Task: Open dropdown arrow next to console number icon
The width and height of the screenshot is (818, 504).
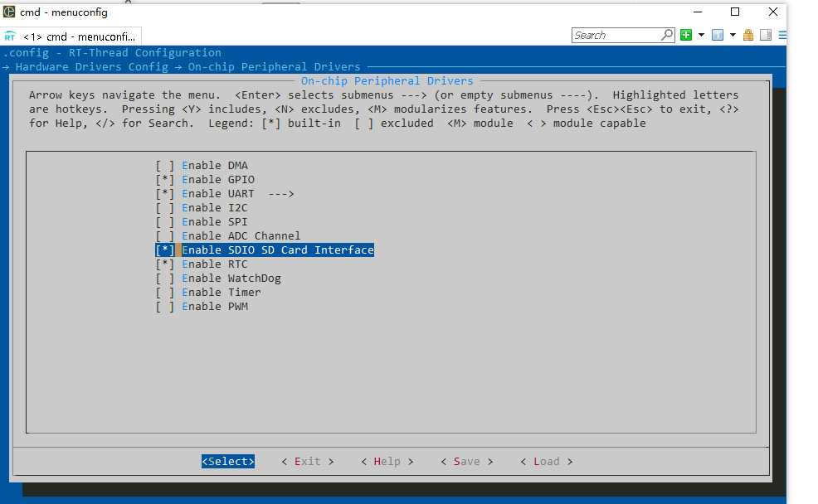Action: [x=733, y=35]
